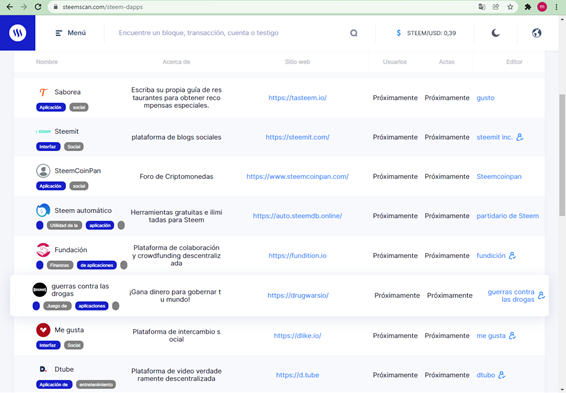Screen dimensions: 566x393
Task: Click the Dtube logo icon
Action: coord(43,369)
